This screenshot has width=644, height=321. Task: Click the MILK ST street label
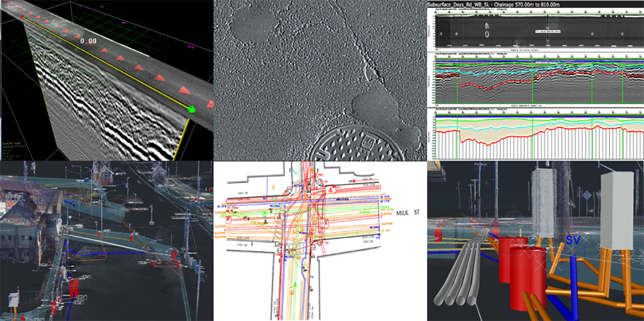409,213
